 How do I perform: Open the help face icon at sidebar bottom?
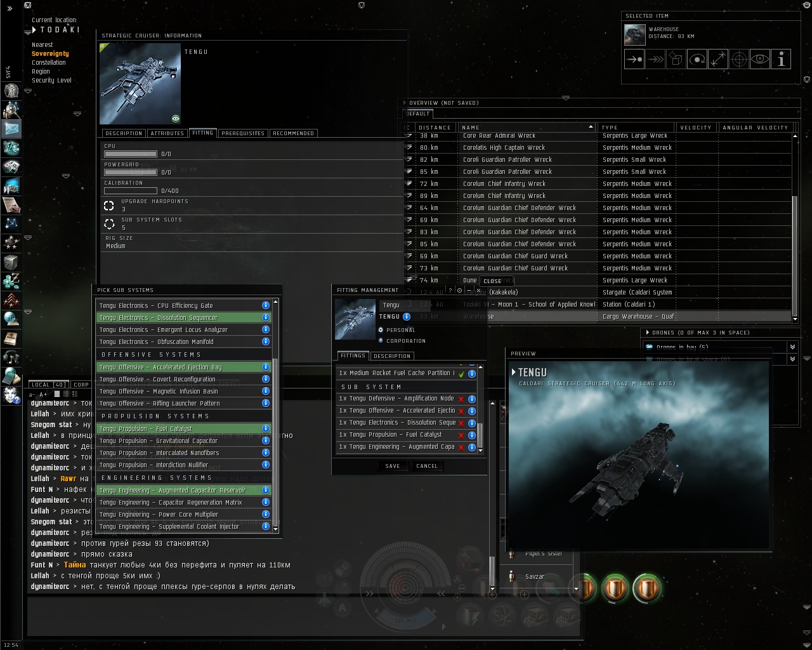11,395
